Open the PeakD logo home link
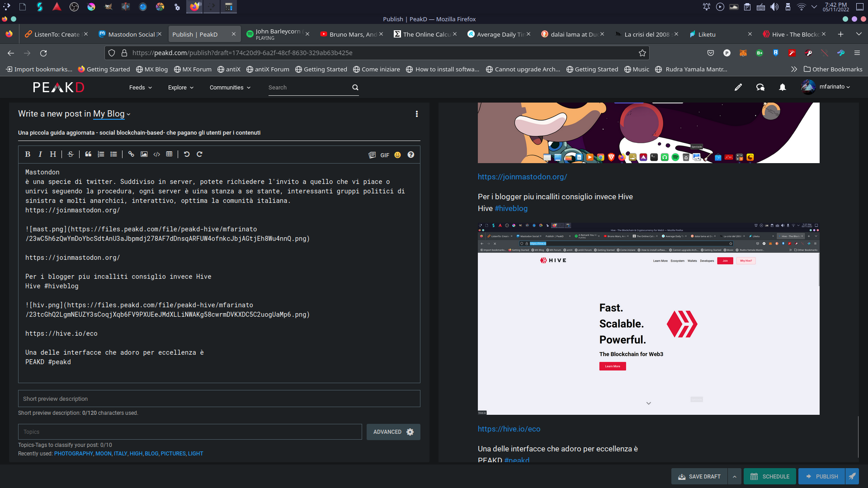 (x=59, y=87)
